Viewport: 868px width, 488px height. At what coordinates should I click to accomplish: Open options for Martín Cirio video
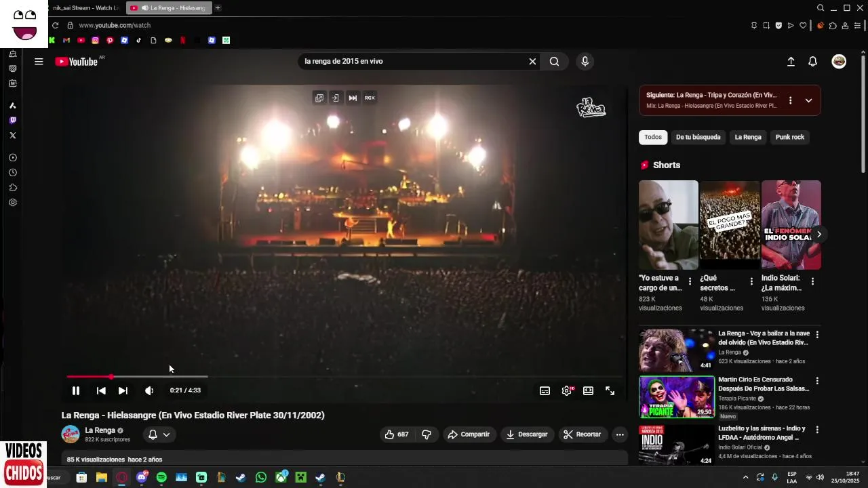(x=817, y=381)
